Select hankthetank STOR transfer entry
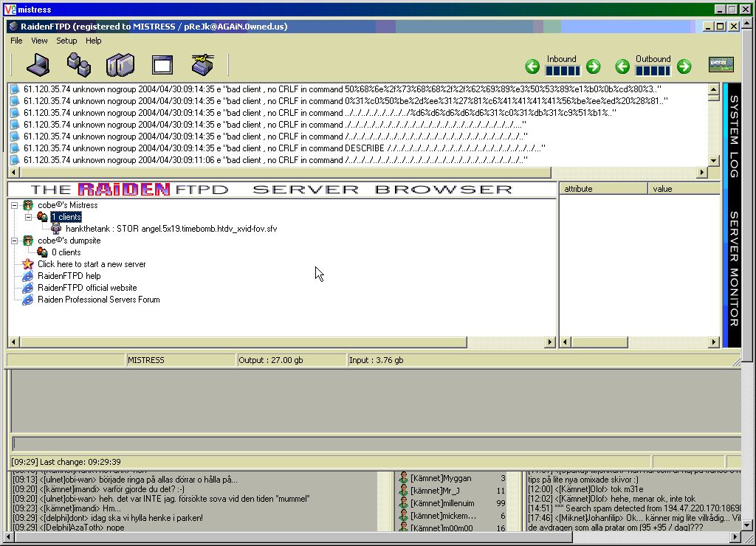The image size is (756, 546). (171, 229)
